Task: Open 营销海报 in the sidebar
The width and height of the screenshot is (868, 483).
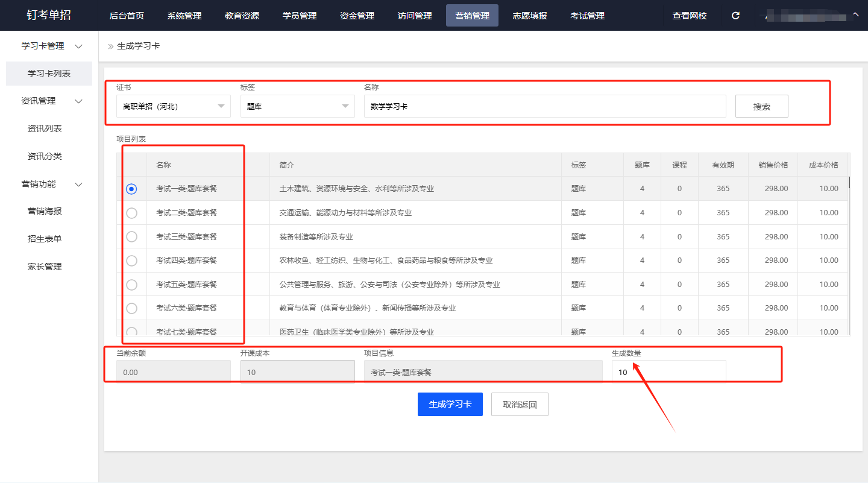Action: 45,212
